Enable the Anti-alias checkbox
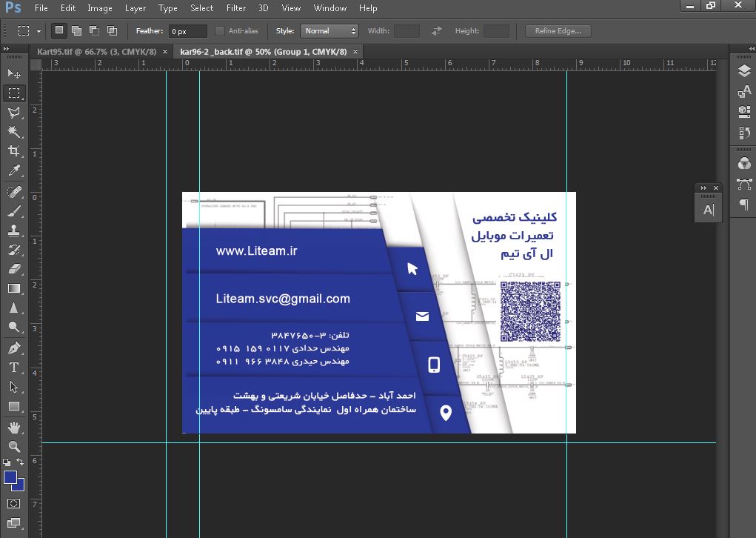The image size is (756, 538). (x=220, y=31)
